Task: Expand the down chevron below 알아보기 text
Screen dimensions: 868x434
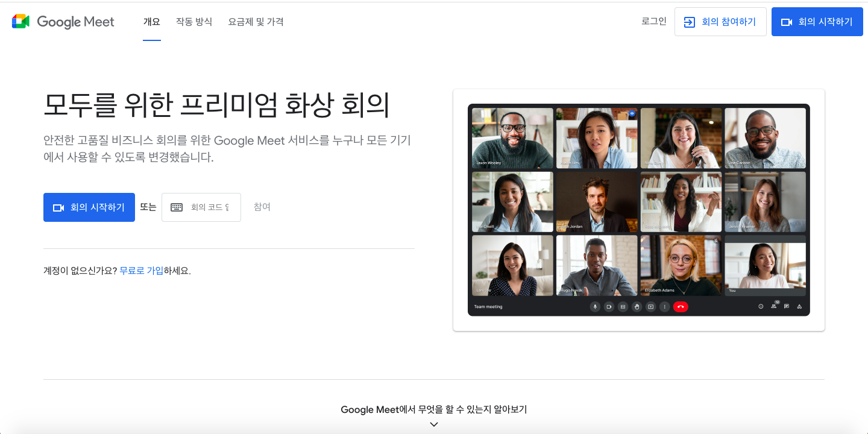Action: tap(434, 424)
